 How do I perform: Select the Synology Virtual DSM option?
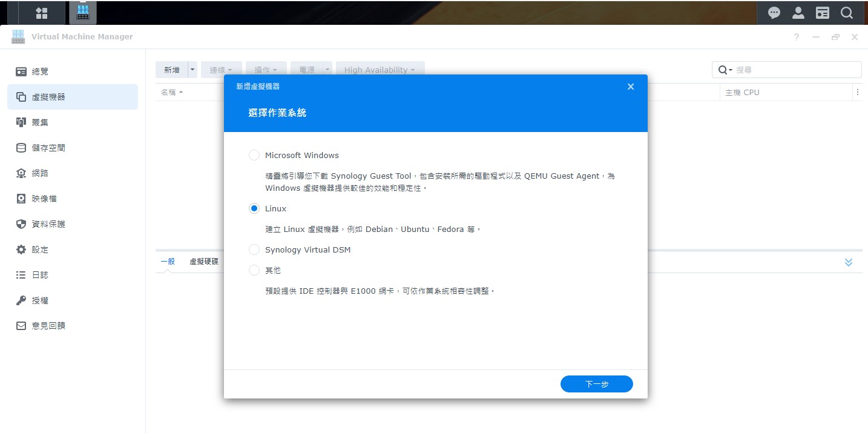[x=254, y=250]
